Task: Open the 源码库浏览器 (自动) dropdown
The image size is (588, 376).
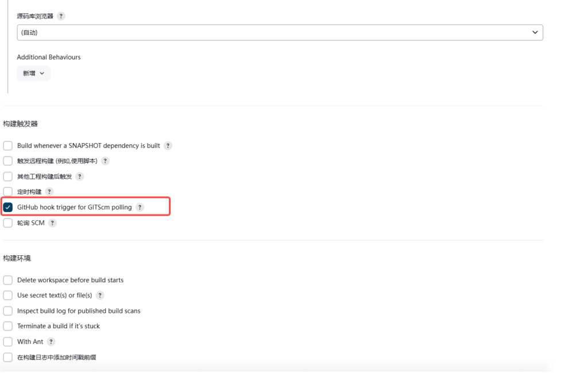Action: 280,33
